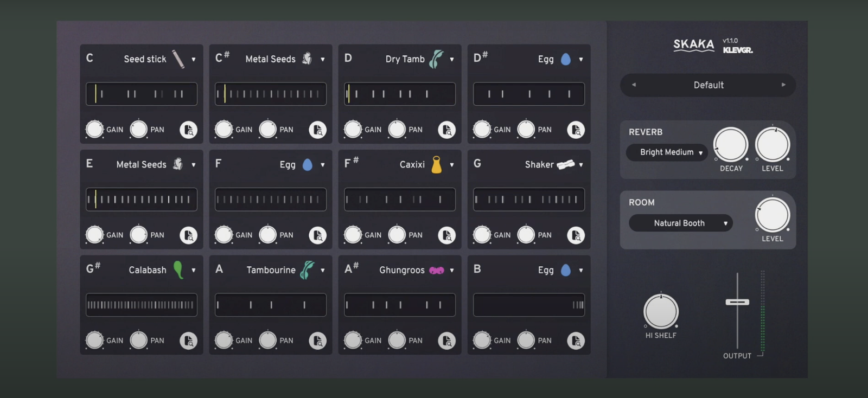The width and height of the screenshot is (868, 398).
Task: Click the A Tambourine instrument icon
Action: [307, 269]
